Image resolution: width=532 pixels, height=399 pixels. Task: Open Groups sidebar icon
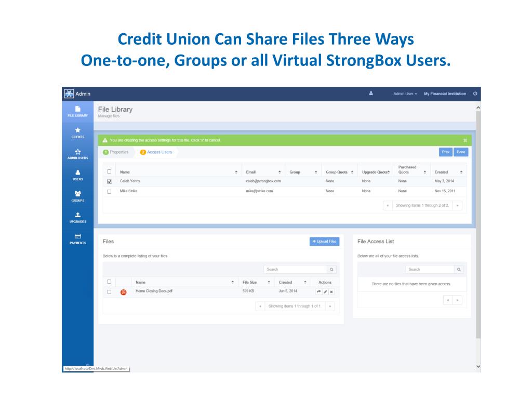(78, 193)
